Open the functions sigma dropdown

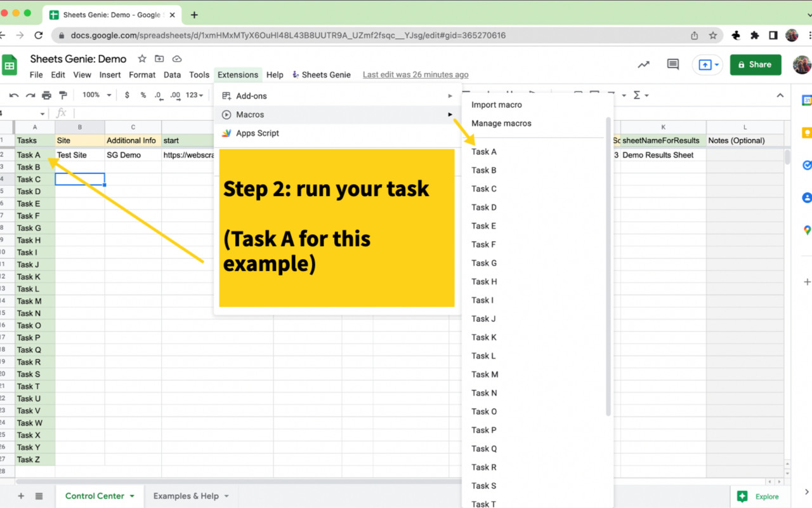[641, 95]
